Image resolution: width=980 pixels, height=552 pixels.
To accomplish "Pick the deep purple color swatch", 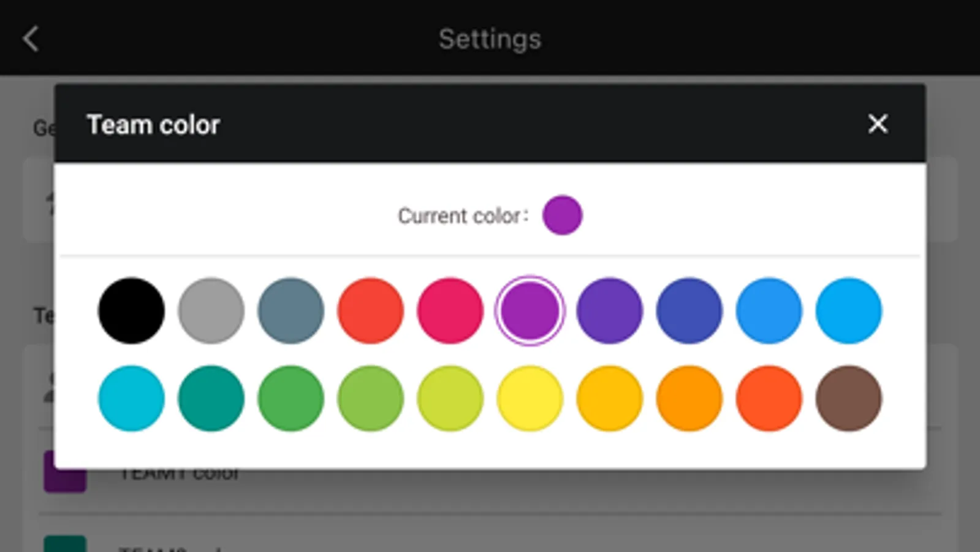I will coord(609,310).
